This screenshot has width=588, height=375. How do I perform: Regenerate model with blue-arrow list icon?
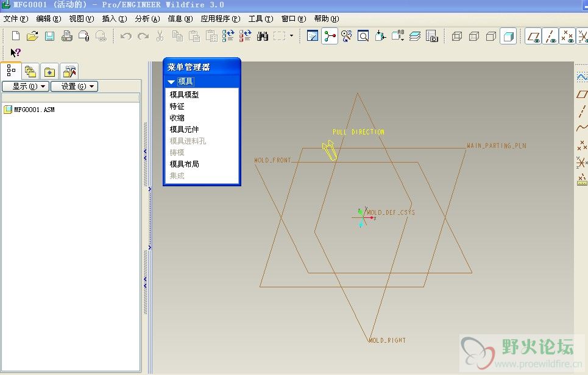coord(228,36)
